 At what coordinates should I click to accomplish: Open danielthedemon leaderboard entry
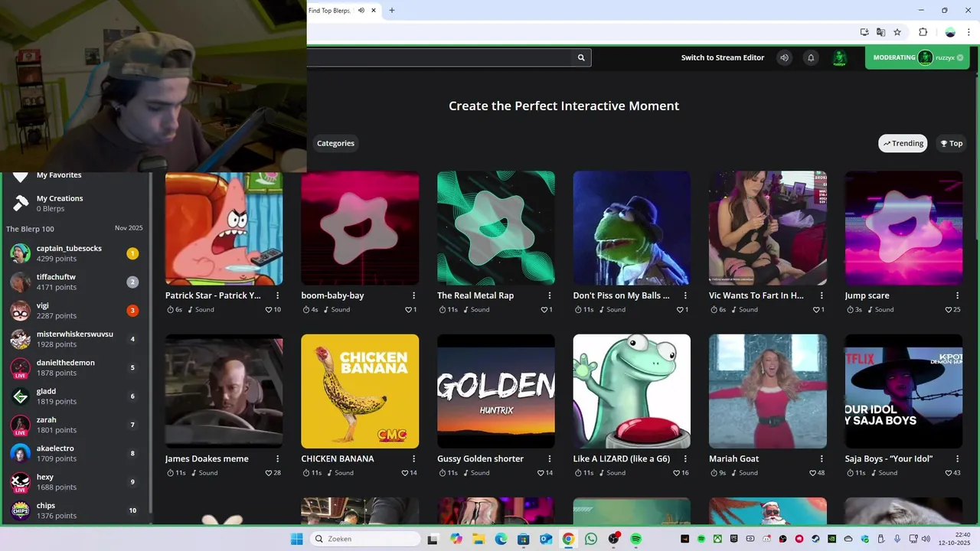(75, 367)
